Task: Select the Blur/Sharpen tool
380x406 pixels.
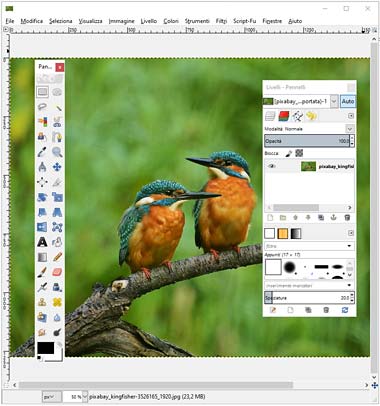Action: point(57,317)
